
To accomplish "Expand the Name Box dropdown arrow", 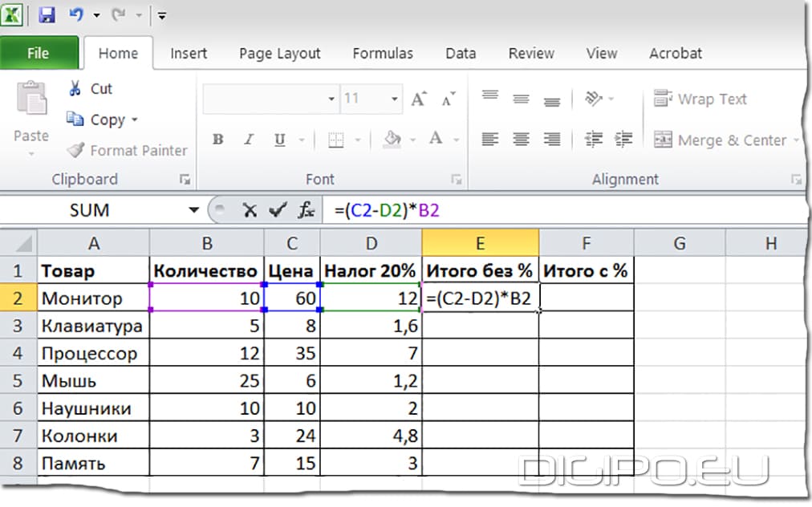I will 193,210.
